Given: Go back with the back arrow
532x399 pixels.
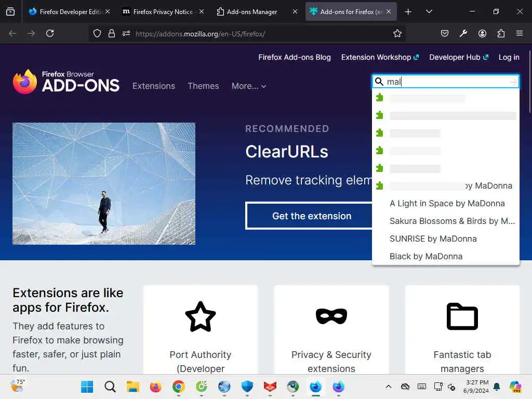Looking at the screenshot, I should [12, 33].
